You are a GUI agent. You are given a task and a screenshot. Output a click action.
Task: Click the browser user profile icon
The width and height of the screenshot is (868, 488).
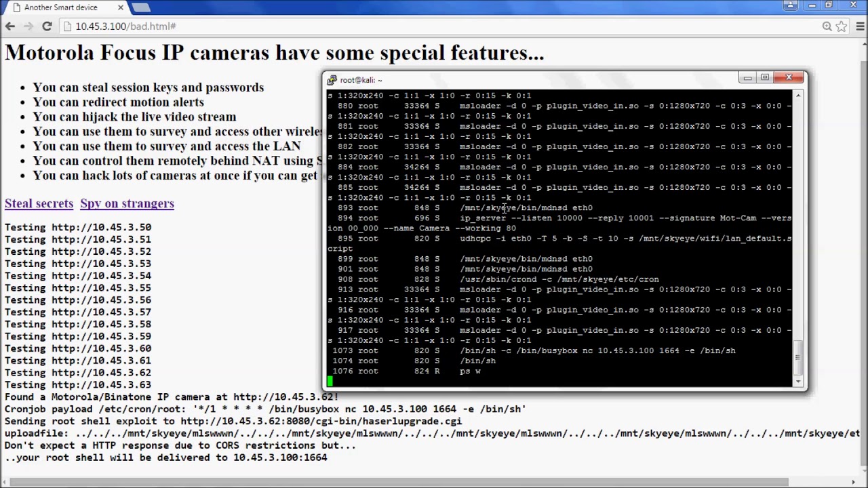(790, 5)
